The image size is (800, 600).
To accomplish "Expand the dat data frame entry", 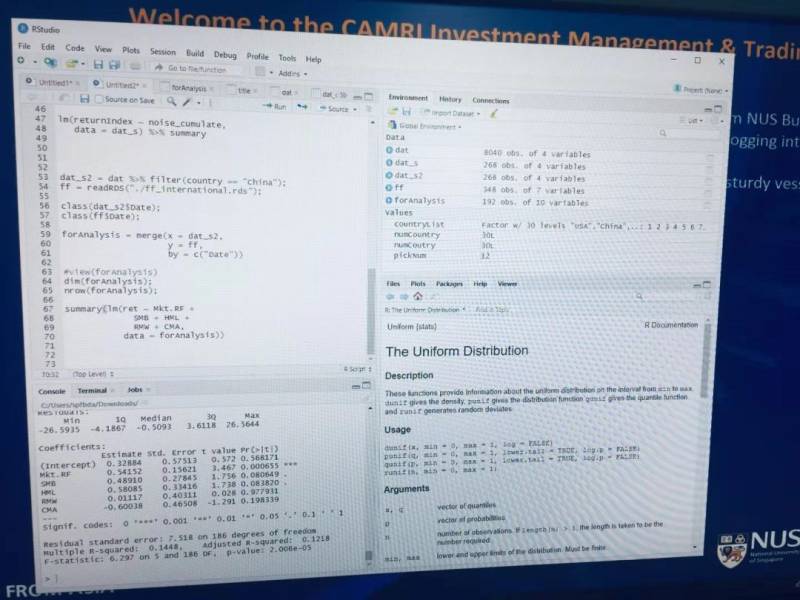I will coord(390,152).
